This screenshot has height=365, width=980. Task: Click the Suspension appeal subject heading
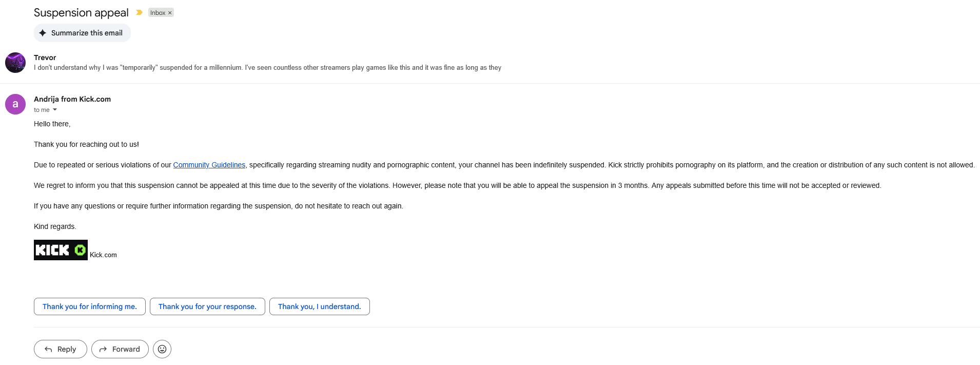click(81, 13)
